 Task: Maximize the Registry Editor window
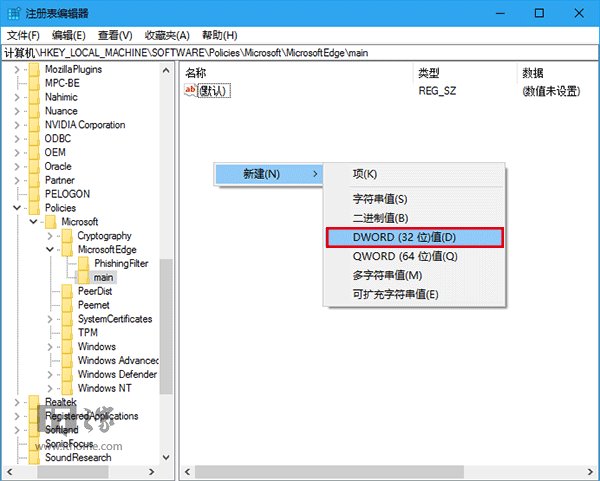click(539, 13)
